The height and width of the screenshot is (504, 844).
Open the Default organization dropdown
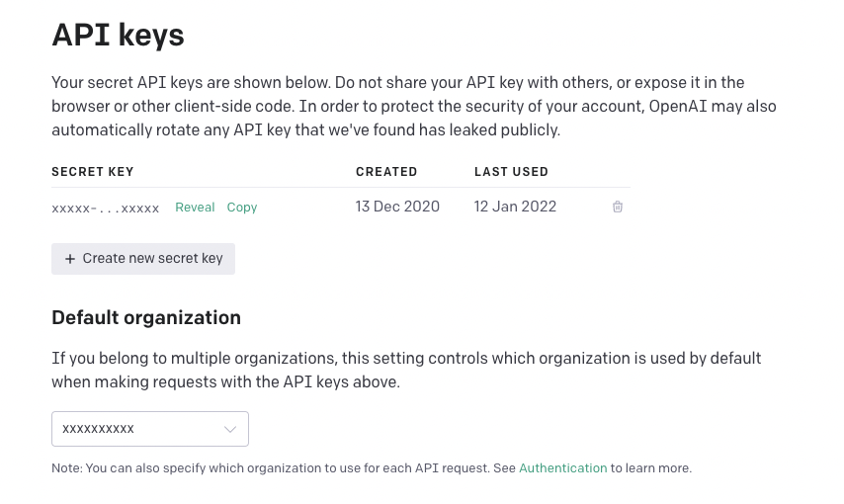coord(150,429)
